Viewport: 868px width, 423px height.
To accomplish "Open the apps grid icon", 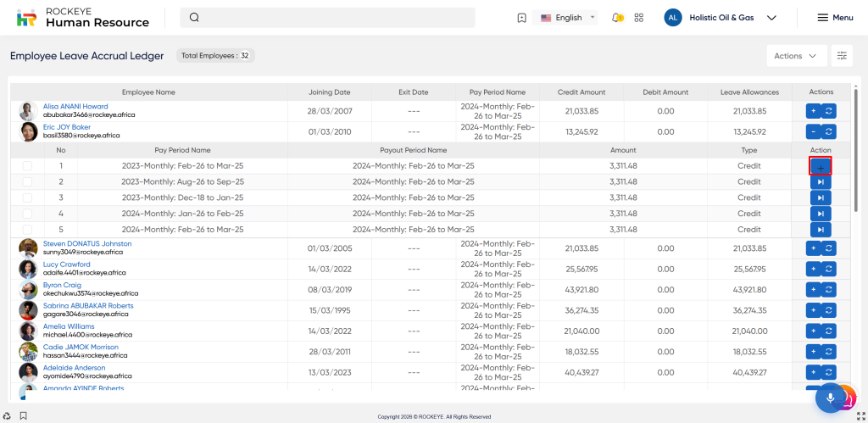I will pos(639,18).
